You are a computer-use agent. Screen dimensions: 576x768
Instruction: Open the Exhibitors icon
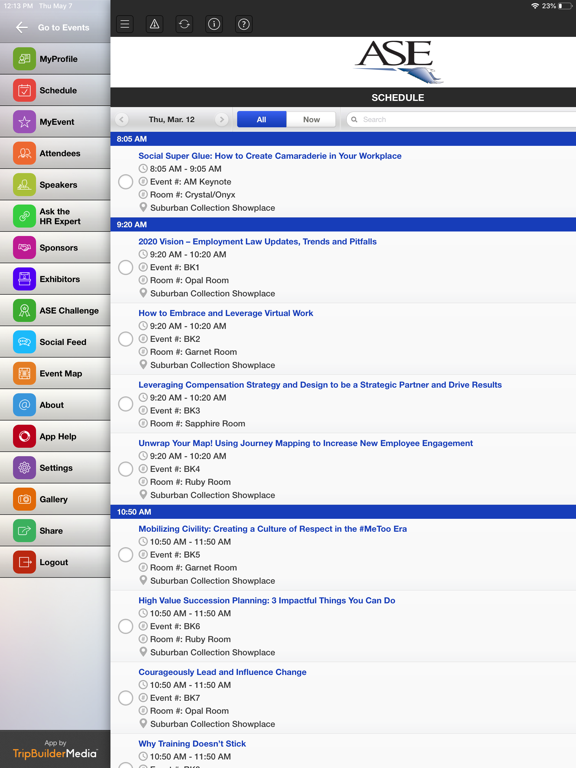coord(24,279)
